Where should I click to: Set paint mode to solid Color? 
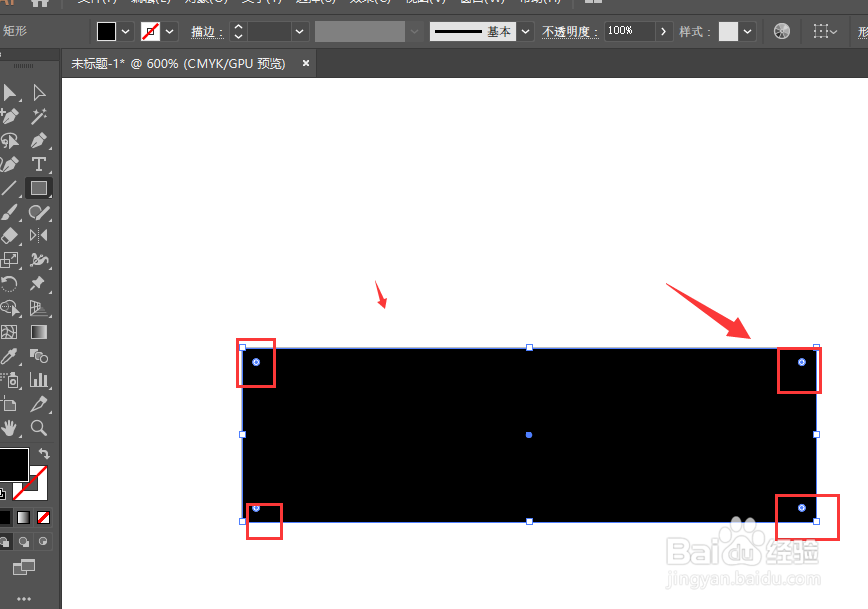[4, 517]
